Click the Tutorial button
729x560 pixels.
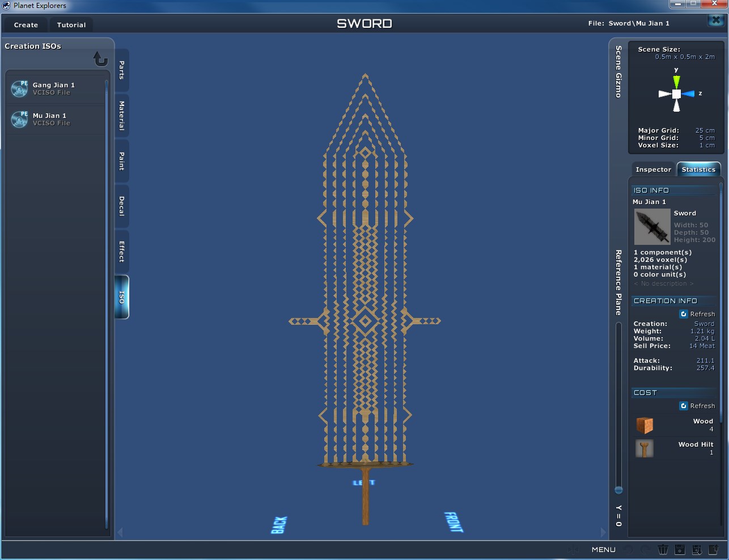pyautogui.click(x=71, y=25)
